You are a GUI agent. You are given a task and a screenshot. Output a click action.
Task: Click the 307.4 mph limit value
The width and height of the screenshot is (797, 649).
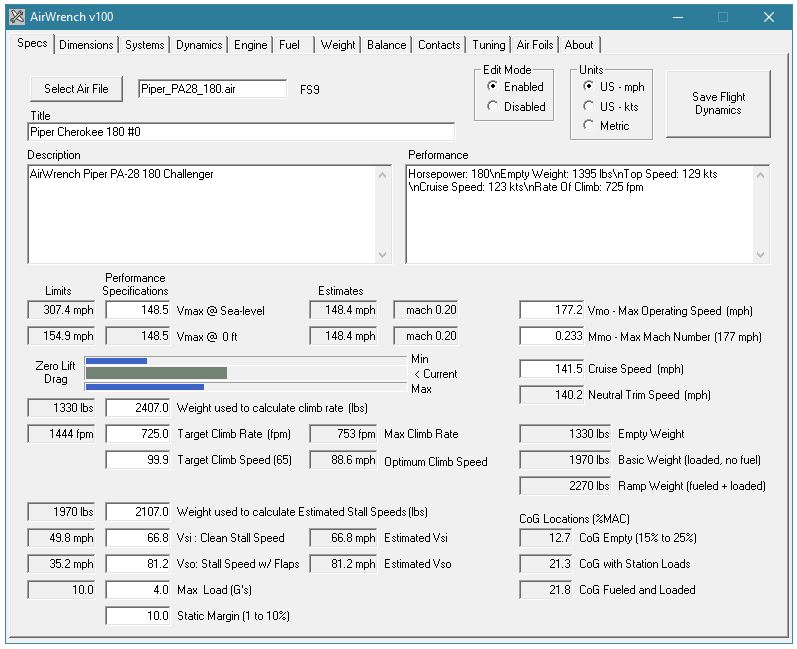62,310
